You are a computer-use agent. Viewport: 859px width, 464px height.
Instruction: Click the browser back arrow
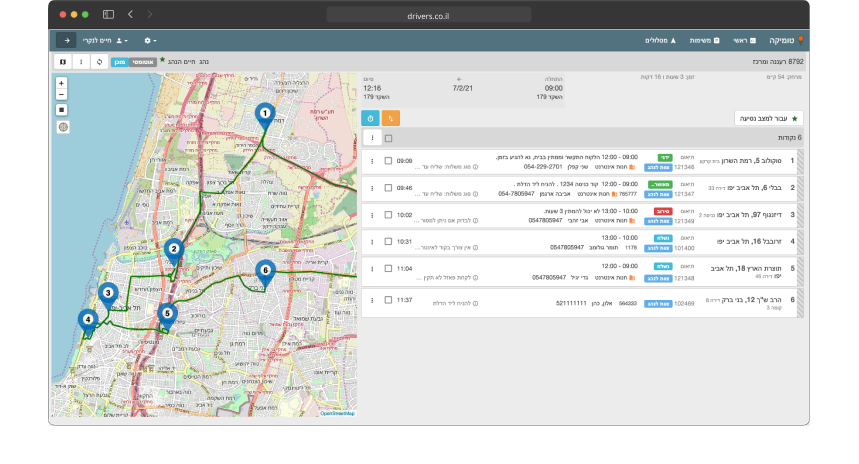pyautogui.click(x=130, y=15)
